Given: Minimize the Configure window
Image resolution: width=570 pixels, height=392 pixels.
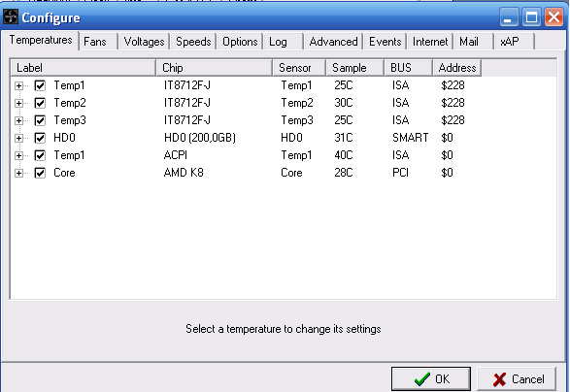Looking at the screenshot, I should click(x=509, y=17).
